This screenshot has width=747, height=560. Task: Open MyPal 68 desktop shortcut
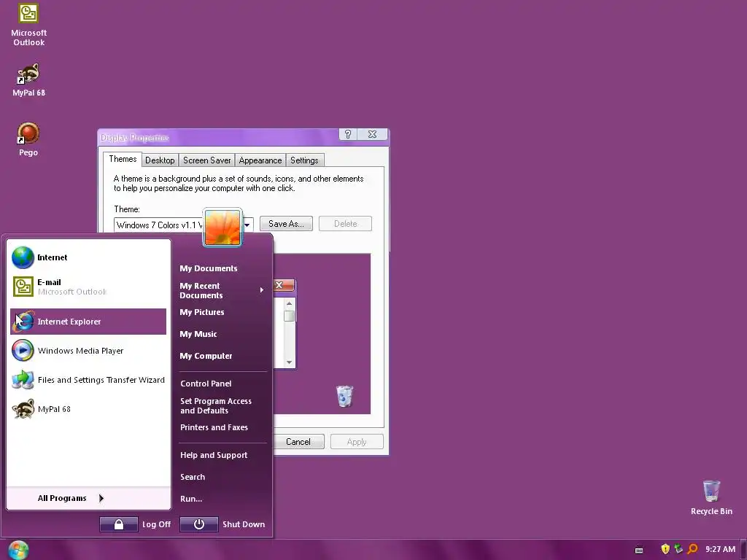[x=28, y=79]
